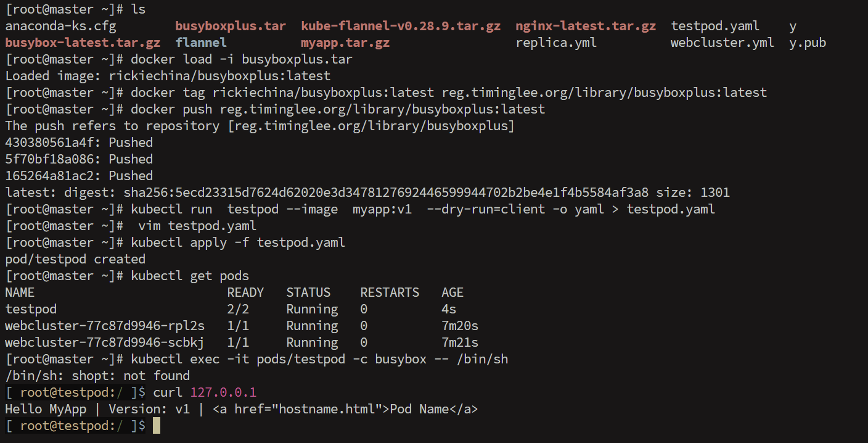The height and width of the screenshot is (443, 868).
Task: Click the age value 4s
Action: click(x=449, y=309)
